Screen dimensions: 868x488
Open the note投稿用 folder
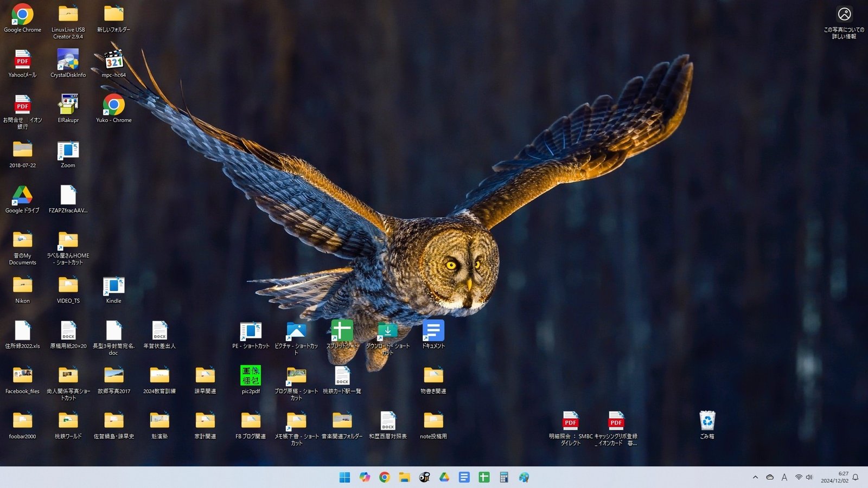pos(433,425)
